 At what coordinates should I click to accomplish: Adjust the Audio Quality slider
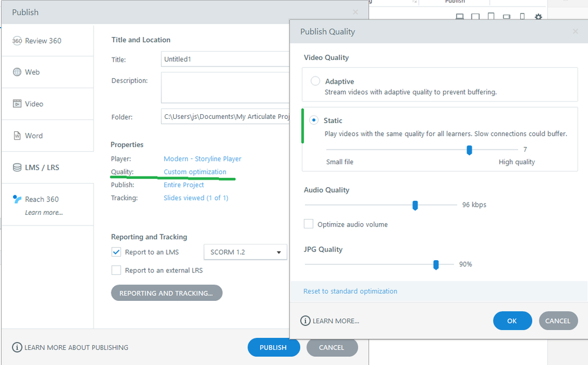pos(415,205)
